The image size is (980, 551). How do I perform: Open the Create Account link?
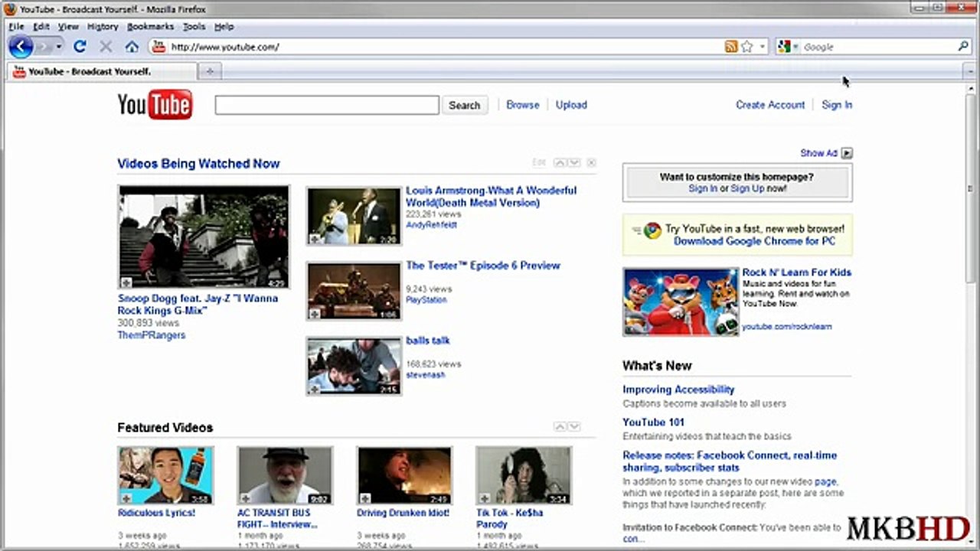click(x=770, y=105)
